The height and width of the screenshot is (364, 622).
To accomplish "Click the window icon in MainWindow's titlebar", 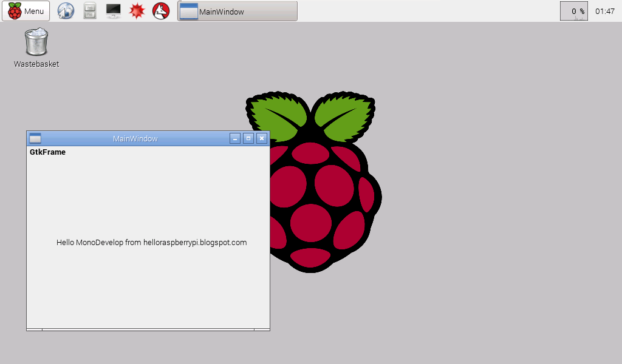I will [36, 138].
